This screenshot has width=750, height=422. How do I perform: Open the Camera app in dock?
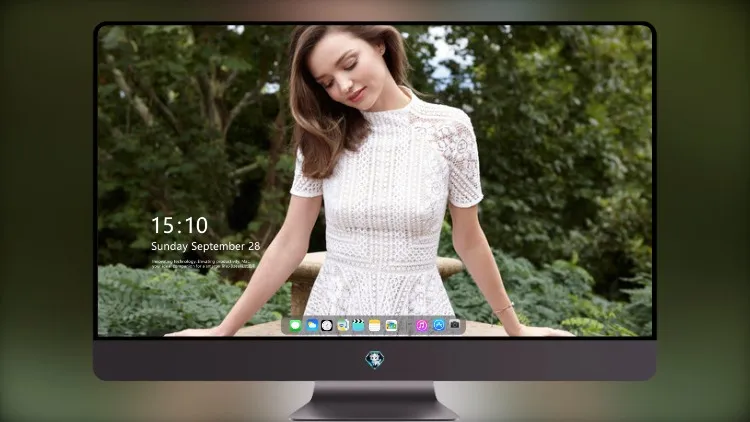coord(455,325)
